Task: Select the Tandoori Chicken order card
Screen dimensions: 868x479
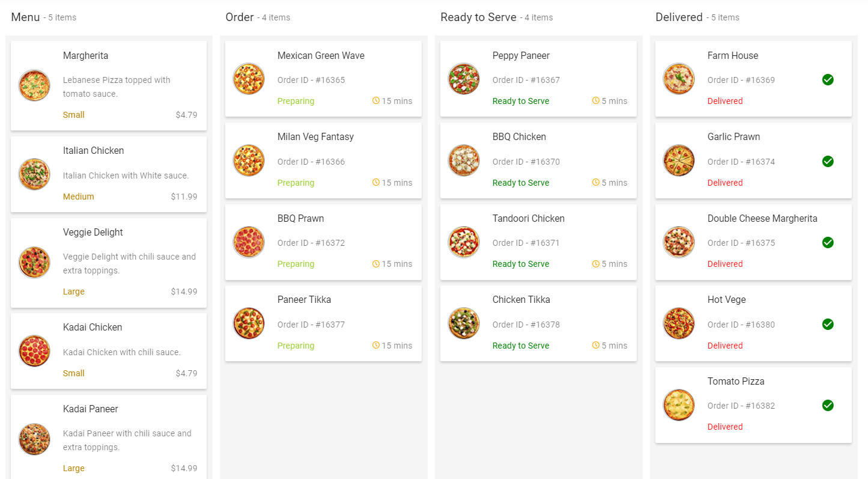Action: click(538, 242)
